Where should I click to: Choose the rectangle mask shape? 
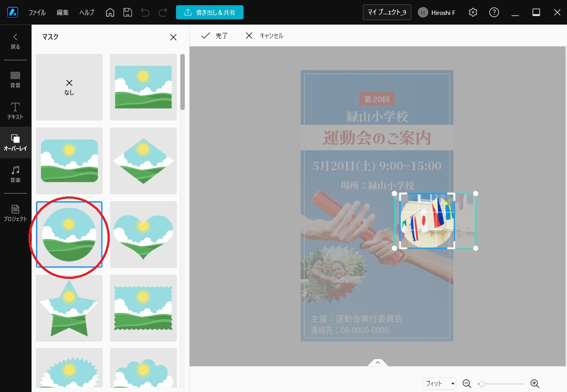click(144, 87)
